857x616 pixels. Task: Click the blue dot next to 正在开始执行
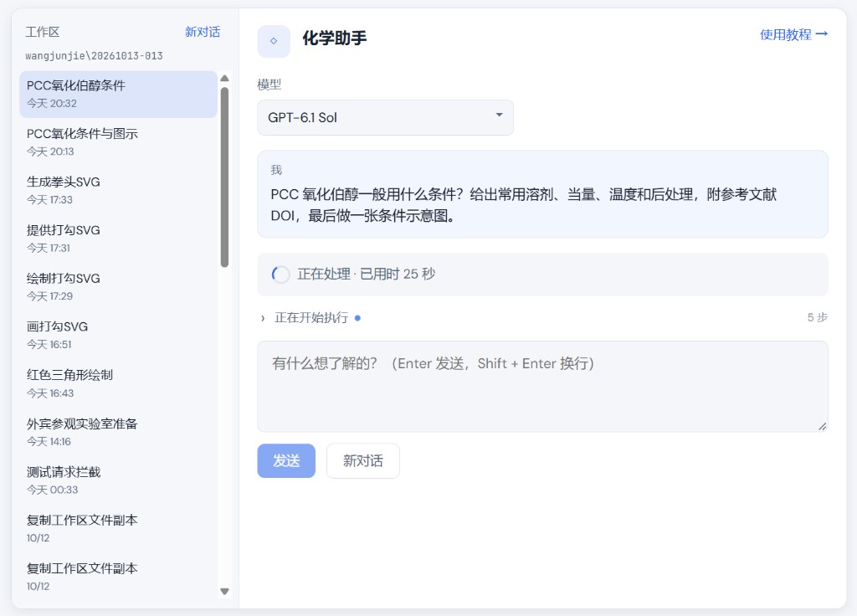357,317
